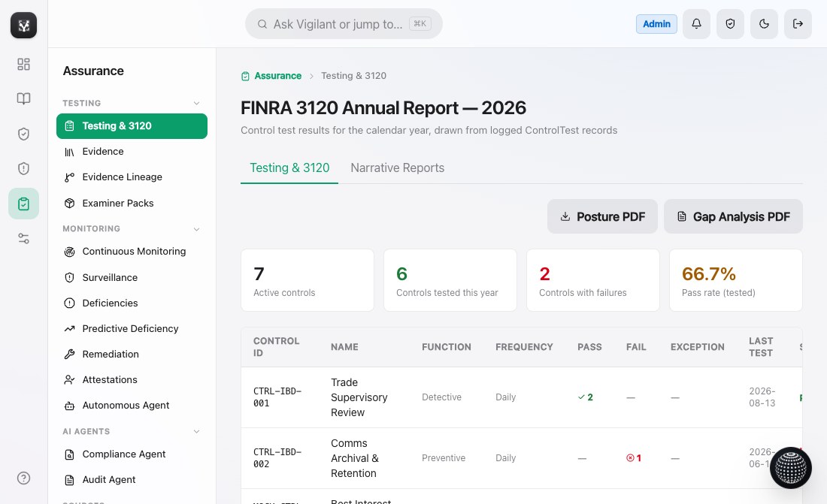
Task: Click the 2026-08-13 last test date
Action: pos(762,397)
